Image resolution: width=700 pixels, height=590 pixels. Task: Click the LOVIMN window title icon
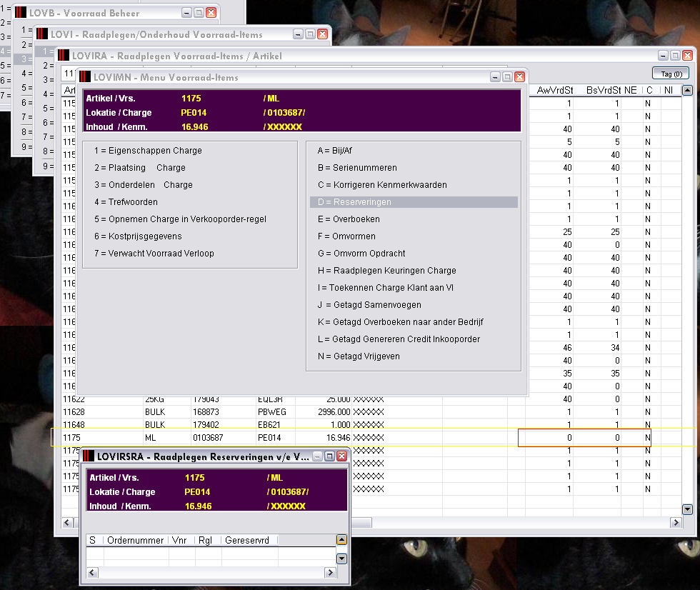pos(85,77)
